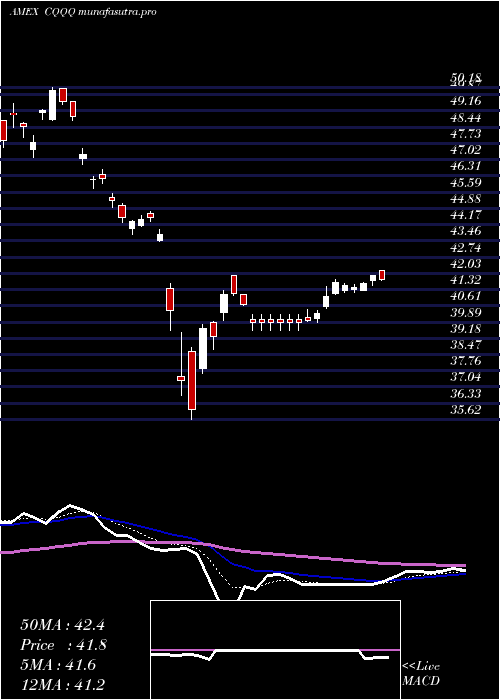Click the 46.31 price axis label
The width and height of the screenshot is (500, 700).
point(466,166)
